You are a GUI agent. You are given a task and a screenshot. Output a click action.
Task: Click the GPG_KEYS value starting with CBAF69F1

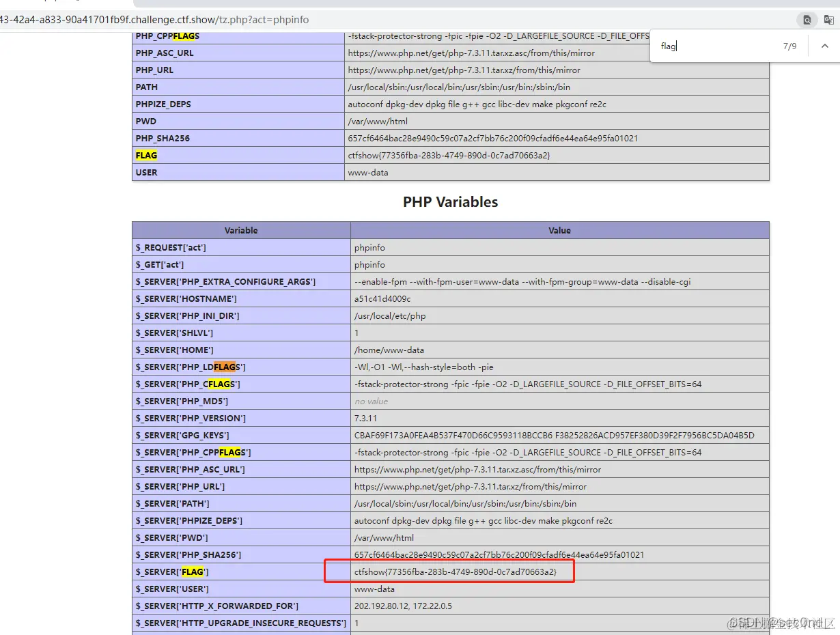[x=555, y=435]
